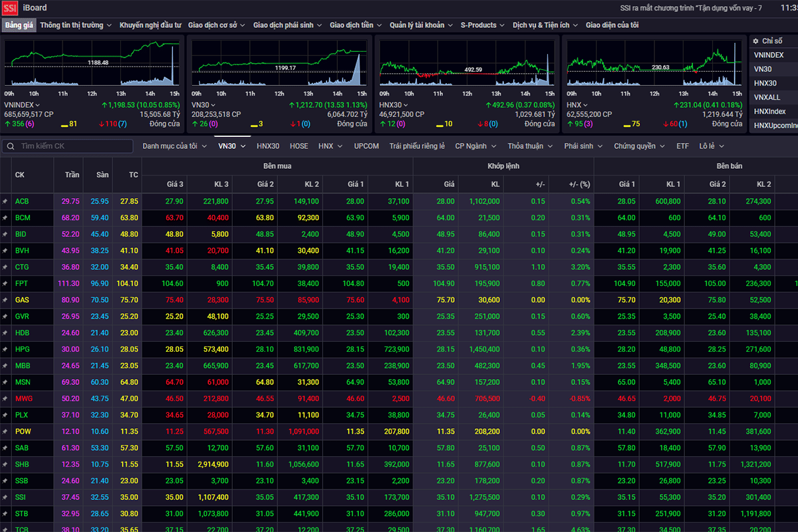Pin the ACB stock row
The height and width of the screenshot is (532, 798).
(5, 201)
